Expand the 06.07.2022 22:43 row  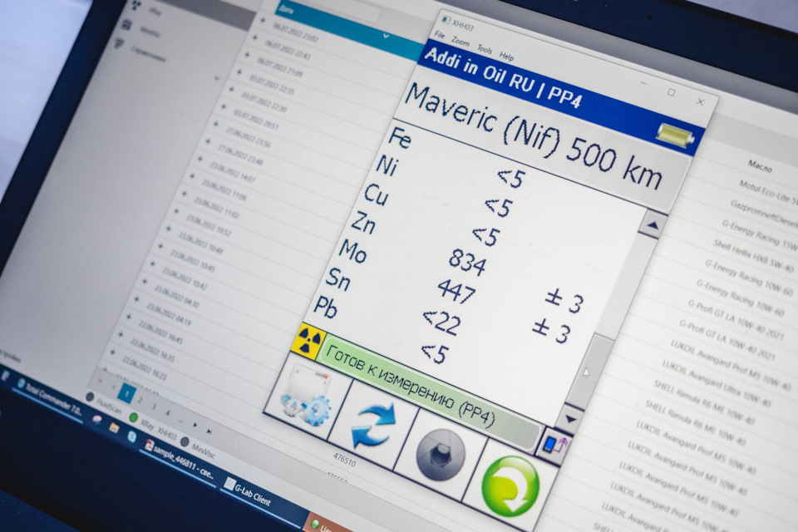254,37
